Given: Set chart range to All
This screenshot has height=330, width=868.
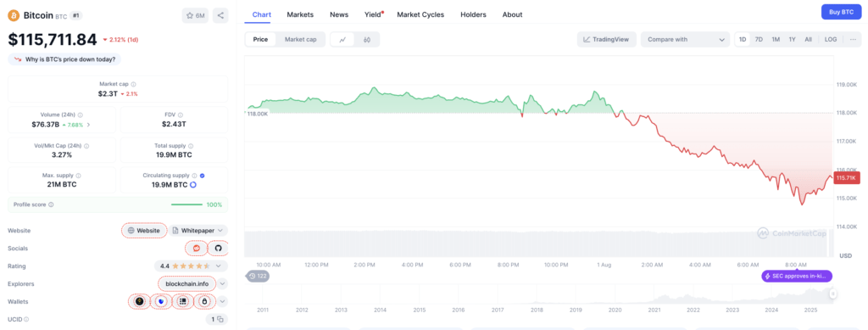Looking at the screenshot, I should point(808,39).
